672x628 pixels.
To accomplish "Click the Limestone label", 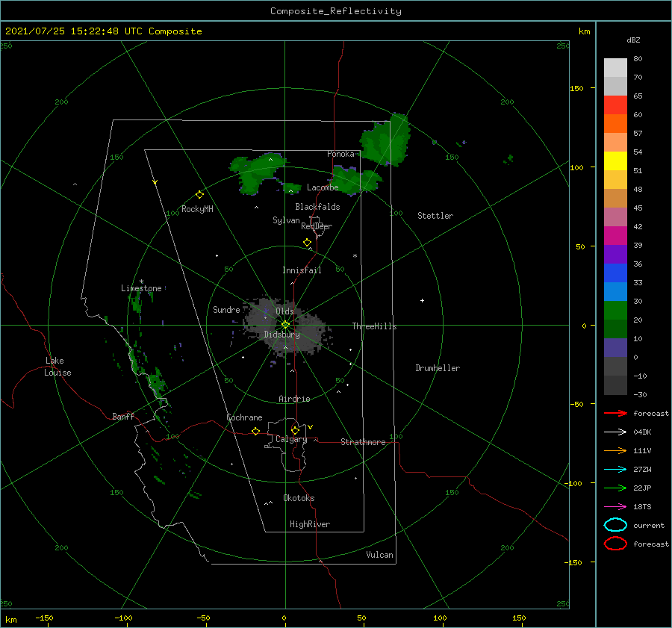I will (141, 288).
